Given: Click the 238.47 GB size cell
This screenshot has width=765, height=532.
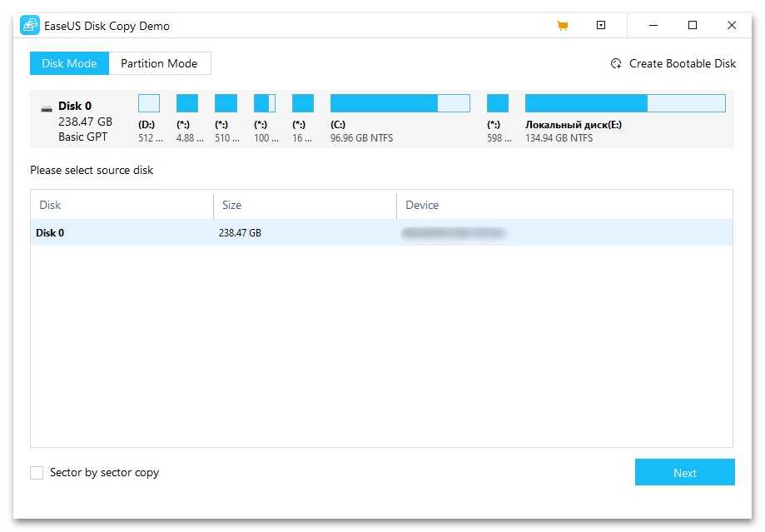Looking at the screenshot, I should click(240, 233).
